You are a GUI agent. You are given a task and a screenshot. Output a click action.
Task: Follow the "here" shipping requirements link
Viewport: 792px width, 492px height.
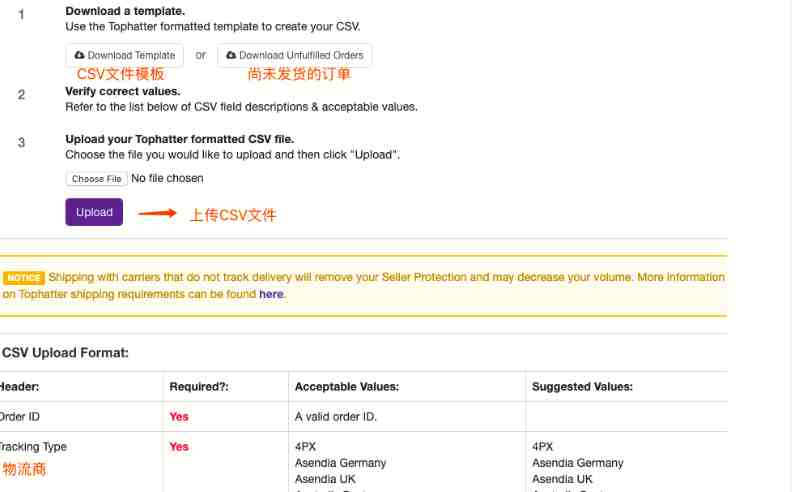coord(271,294)
